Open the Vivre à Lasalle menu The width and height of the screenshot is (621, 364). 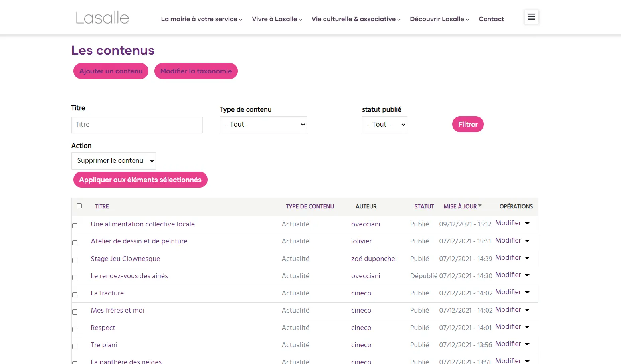(277, 19)
